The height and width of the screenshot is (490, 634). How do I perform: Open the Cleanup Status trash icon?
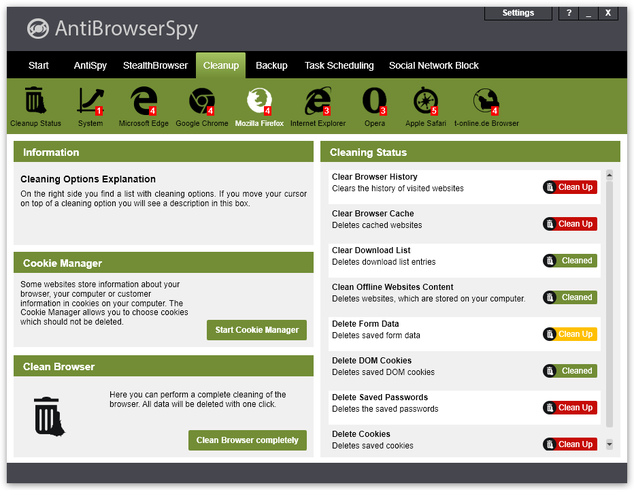[x=36, y=100]
